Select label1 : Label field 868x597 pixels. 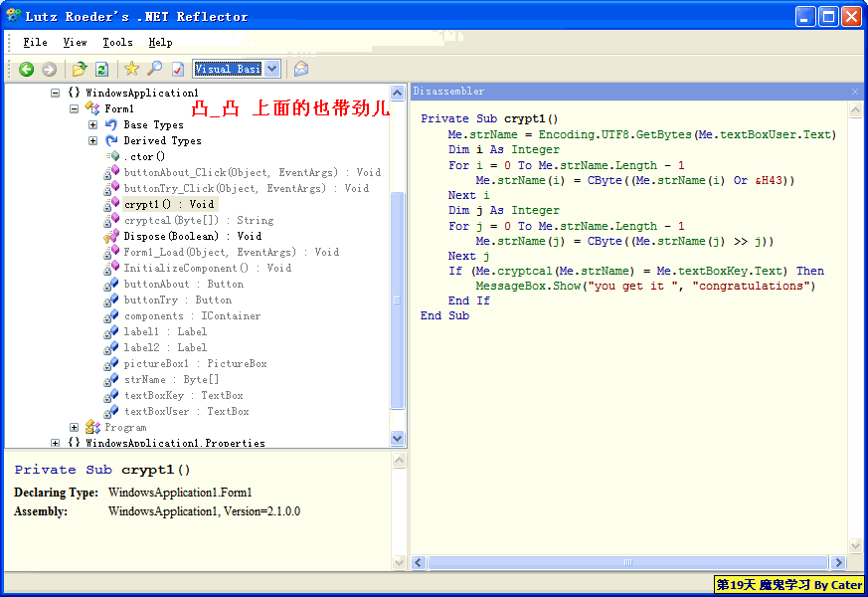[x=165, y=331]
